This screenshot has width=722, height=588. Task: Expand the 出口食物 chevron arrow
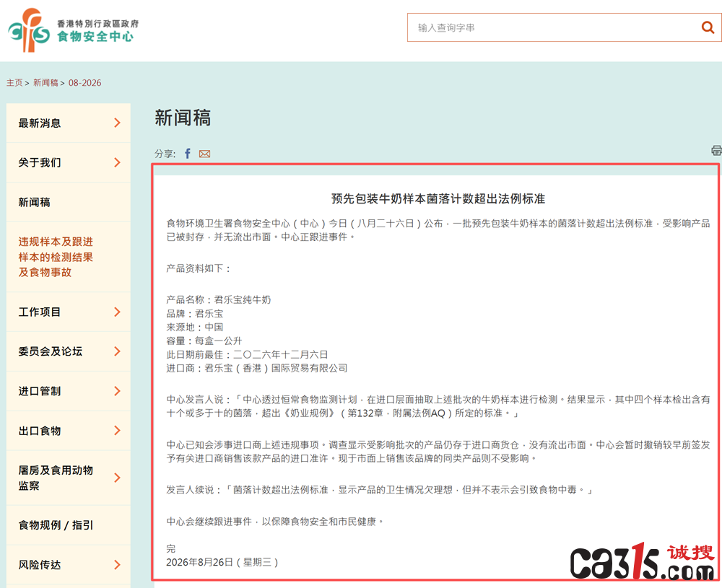tap(118, 431)
